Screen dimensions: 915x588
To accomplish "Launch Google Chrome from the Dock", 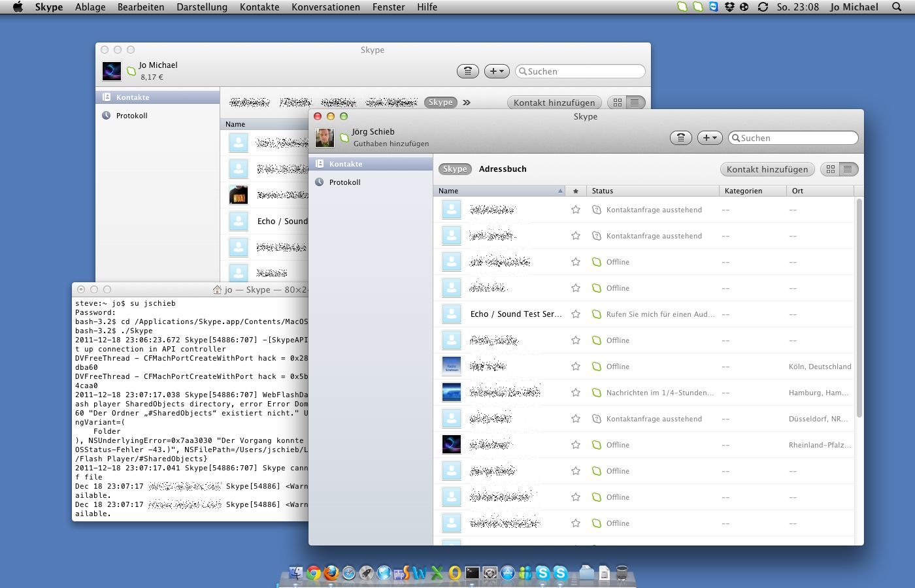I will (x=314, y=573).
